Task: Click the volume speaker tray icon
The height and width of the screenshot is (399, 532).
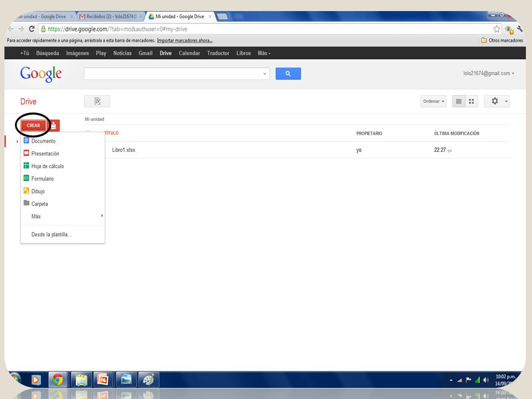Action: (486, 380)
